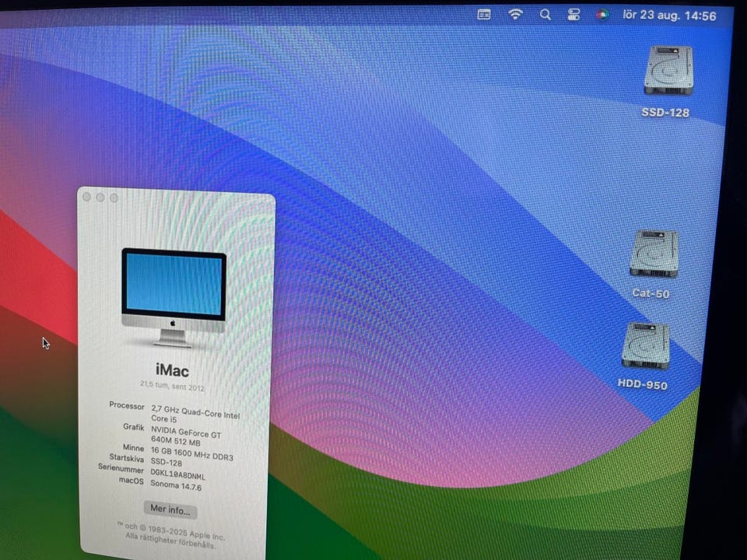Click the iMac computer image
The image size is (747, 560).
tap(174, 297)
